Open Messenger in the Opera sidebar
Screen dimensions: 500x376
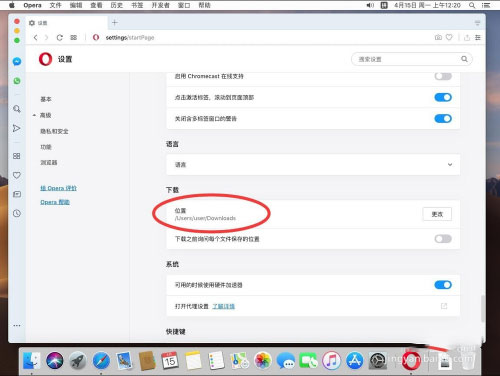click(17, 62)
